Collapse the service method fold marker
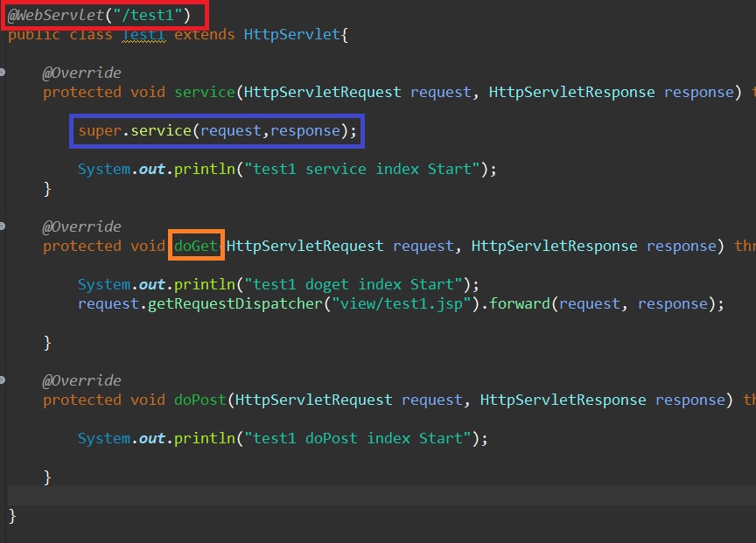756x543 pixels. click(x=2, y=73)
